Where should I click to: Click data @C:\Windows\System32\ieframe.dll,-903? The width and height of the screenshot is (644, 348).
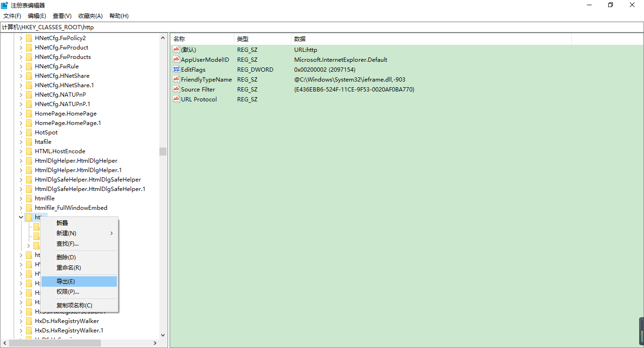350,79
